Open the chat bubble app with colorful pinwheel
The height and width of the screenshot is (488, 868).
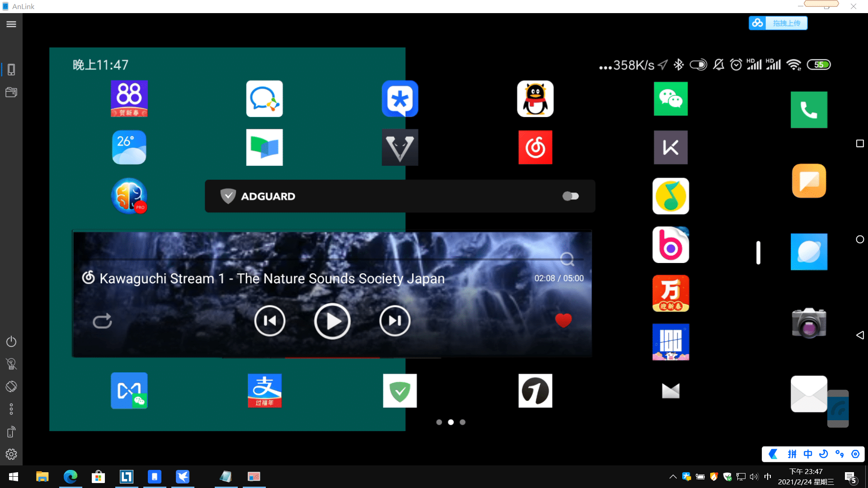264,99
